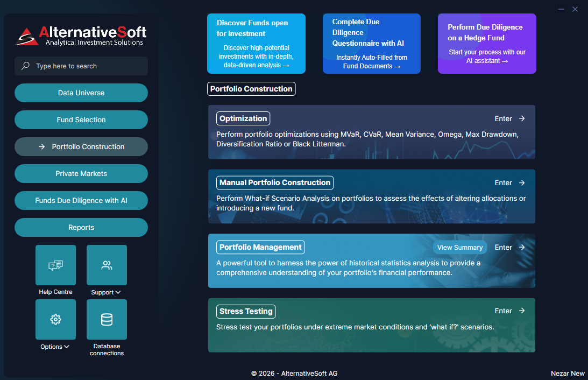Minimize the application window
The image size is (588, 380).
coord(561,9)
